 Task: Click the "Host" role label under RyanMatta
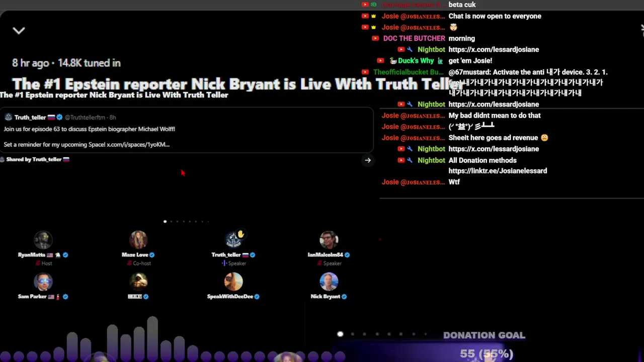tap(47, 263)
